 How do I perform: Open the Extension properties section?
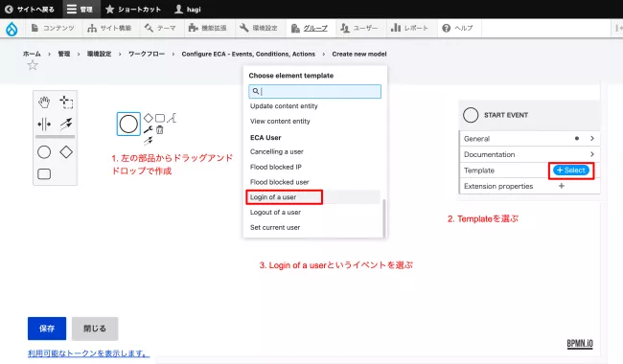[x=530, y=186]
